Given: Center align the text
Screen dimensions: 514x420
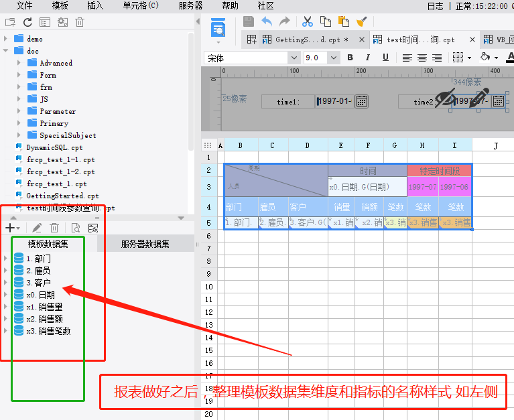Looking at the screenshot, I should 422,58.
